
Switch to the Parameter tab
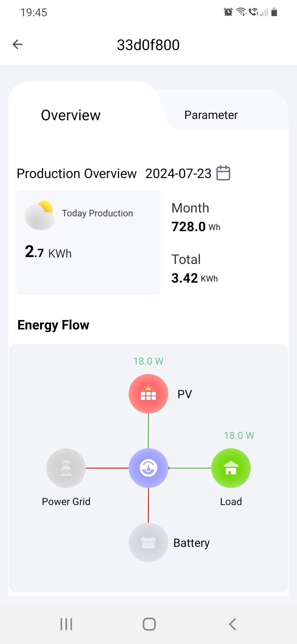[x=211, y=115]
